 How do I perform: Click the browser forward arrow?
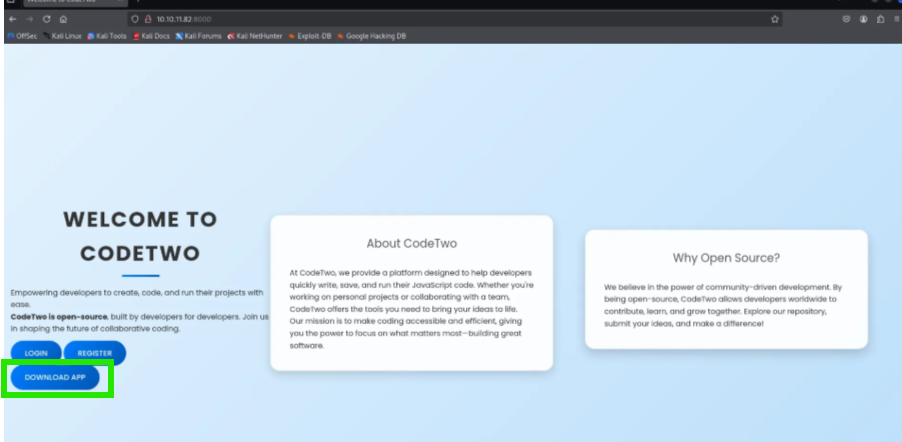29,19
